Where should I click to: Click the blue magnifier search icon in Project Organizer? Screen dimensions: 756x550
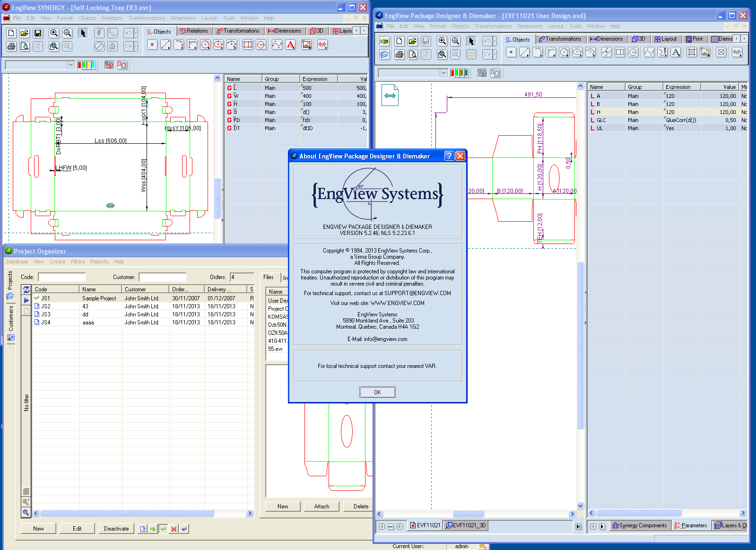click(x=26, y=513)
